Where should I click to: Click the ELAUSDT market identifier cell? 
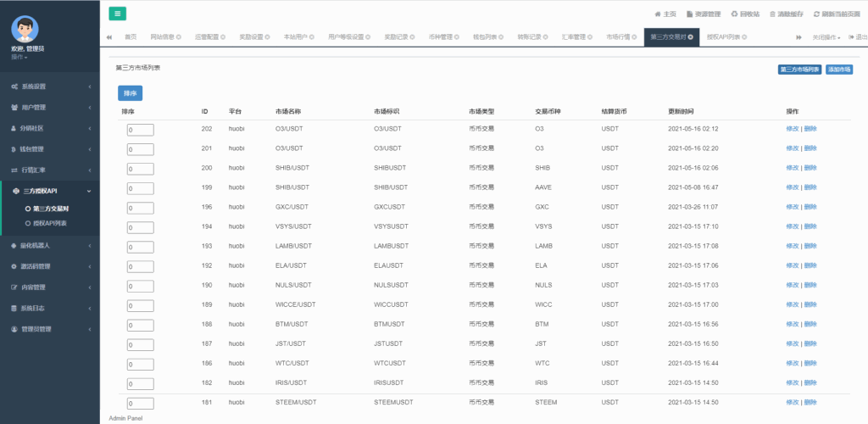388,265
